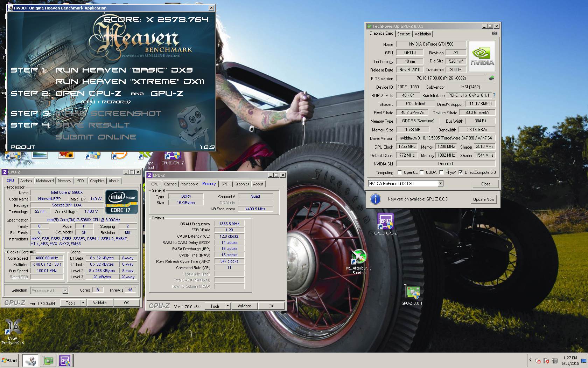Click the DRAM Frequency value 1333.6 MHz
This screenshot has width=588, height=368.
click(x=229, y=224)
